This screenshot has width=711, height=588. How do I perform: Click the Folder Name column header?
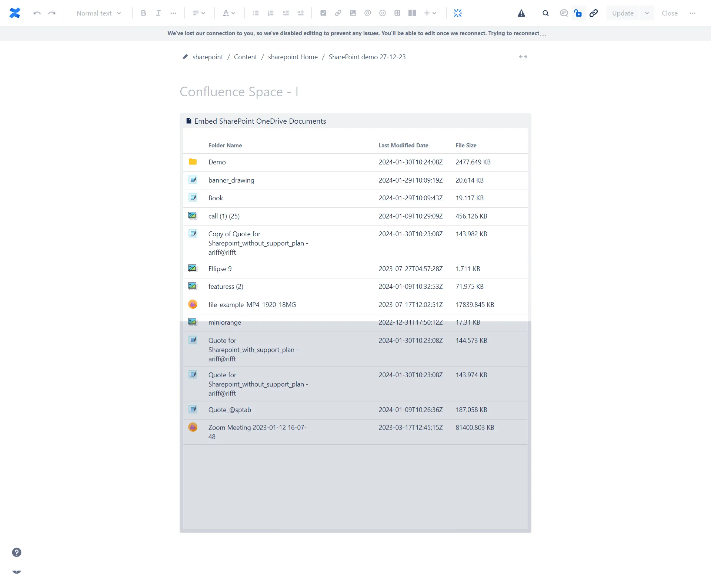225,146
